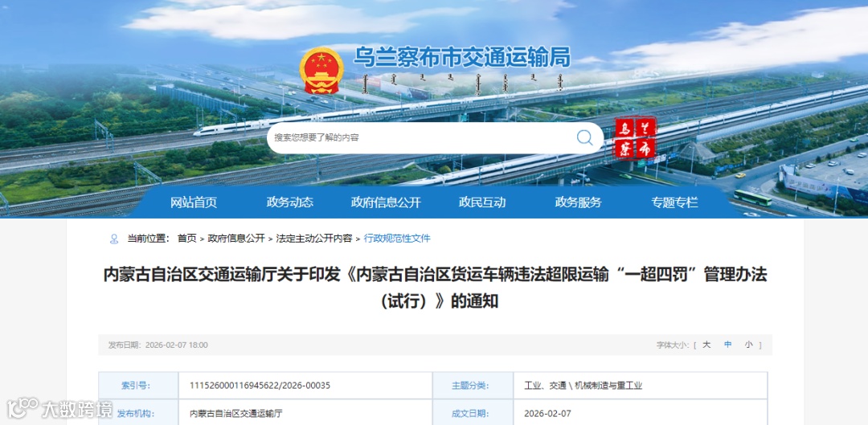Open the 政府信息公开 navigation menu
This screenshot has width=868, height=425.
[x=386, y=202]
